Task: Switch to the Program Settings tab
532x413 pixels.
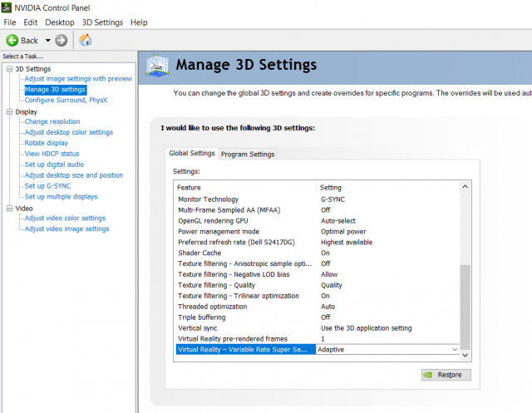Action: pyautogui.click(x=248, y=154)
